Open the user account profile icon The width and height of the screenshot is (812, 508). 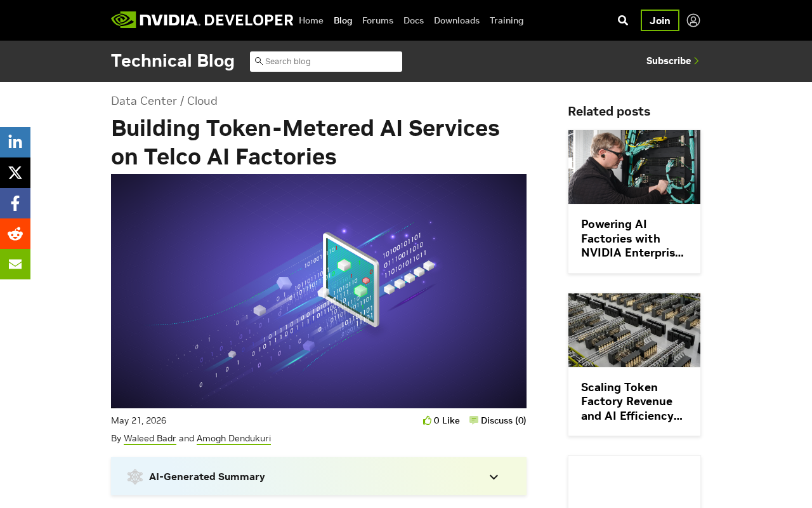tap(693, 20)
